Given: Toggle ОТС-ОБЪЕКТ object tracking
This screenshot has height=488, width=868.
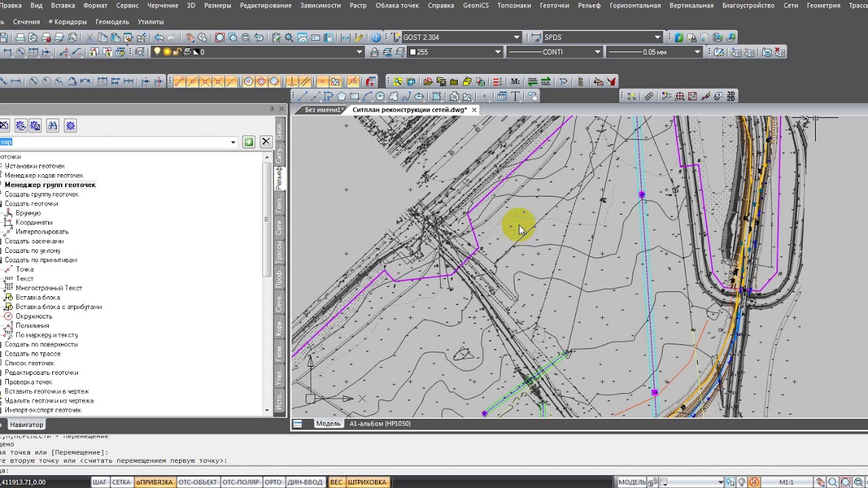Looking at the screenshot, I should coord(198,482).
